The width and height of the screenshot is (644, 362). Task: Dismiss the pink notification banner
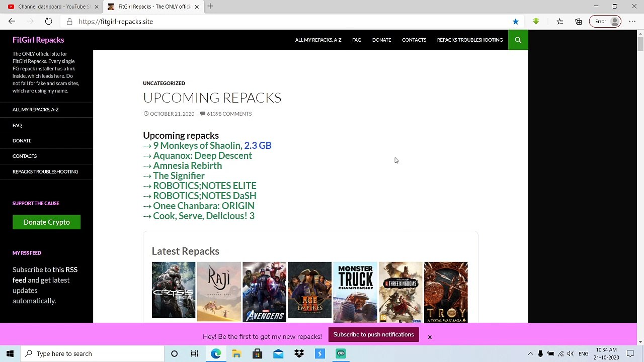click(x=430, y=337)
